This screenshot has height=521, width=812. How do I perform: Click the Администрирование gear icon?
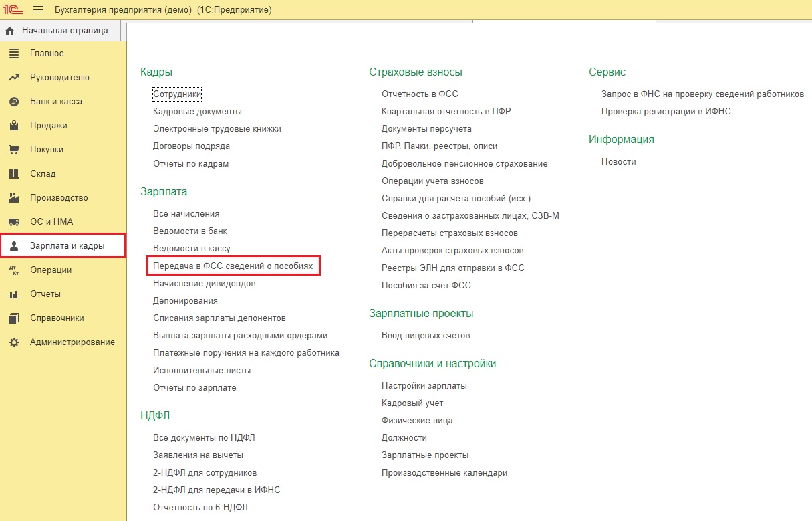point(14,342)
